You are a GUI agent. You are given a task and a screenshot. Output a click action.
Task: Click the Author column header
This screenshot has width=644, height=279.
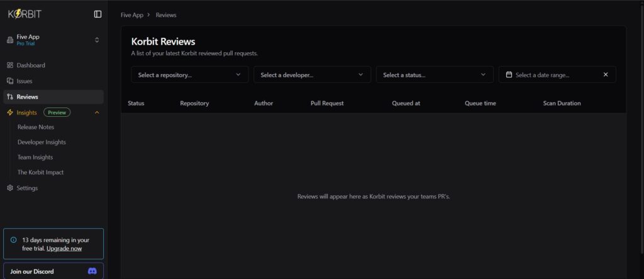click(x=264, y=104)
